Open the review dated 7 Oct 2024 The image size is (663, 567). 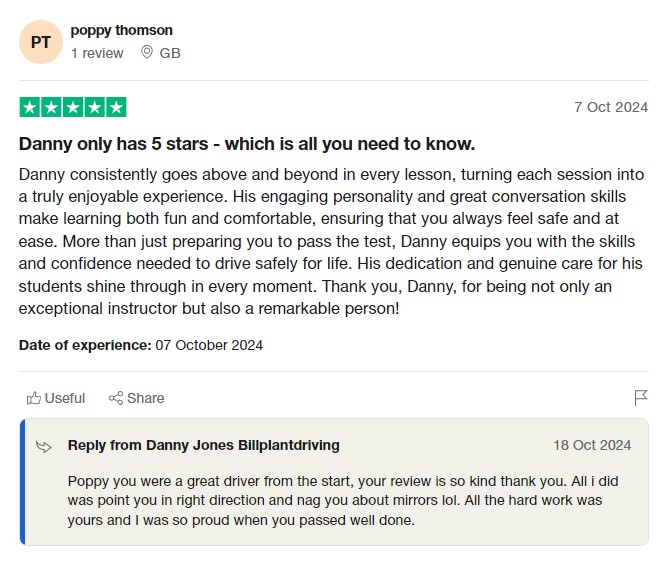(x=610, y=107)
